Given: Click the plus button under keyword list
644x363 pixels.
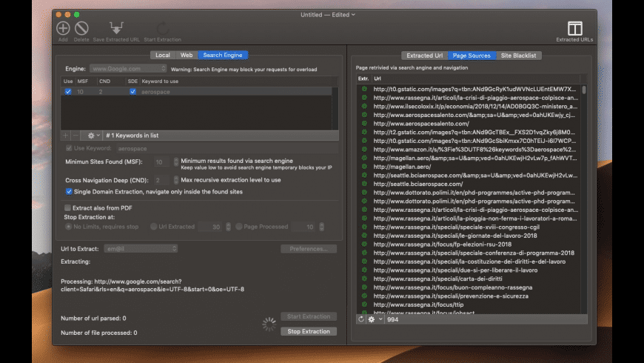Looking at the screenshot, I should [65, 136].
